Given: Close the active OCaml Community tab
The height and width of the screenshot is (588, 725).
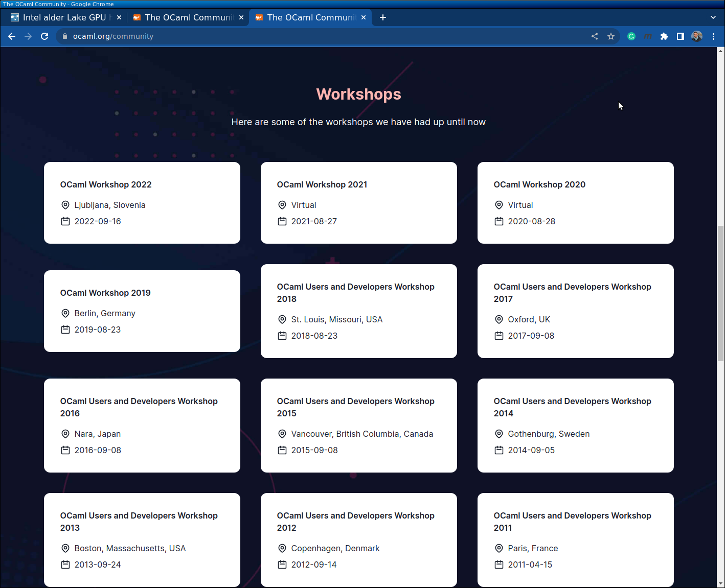Looking at the screenshot, I should [x=364, y=17].
